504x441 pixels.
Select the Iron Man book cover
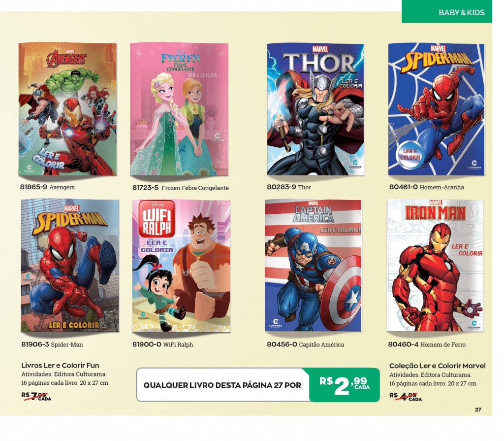435,266
